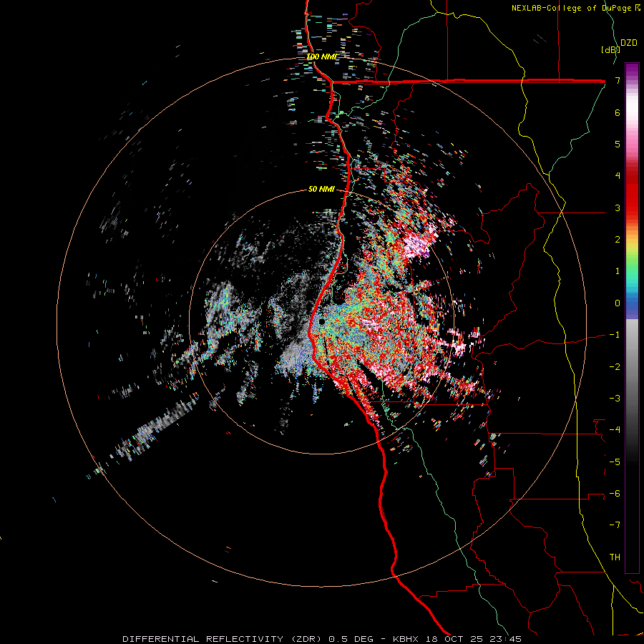644x644 pixels.
Task: Click the 3 value on color scale
Action: [618, 208]
